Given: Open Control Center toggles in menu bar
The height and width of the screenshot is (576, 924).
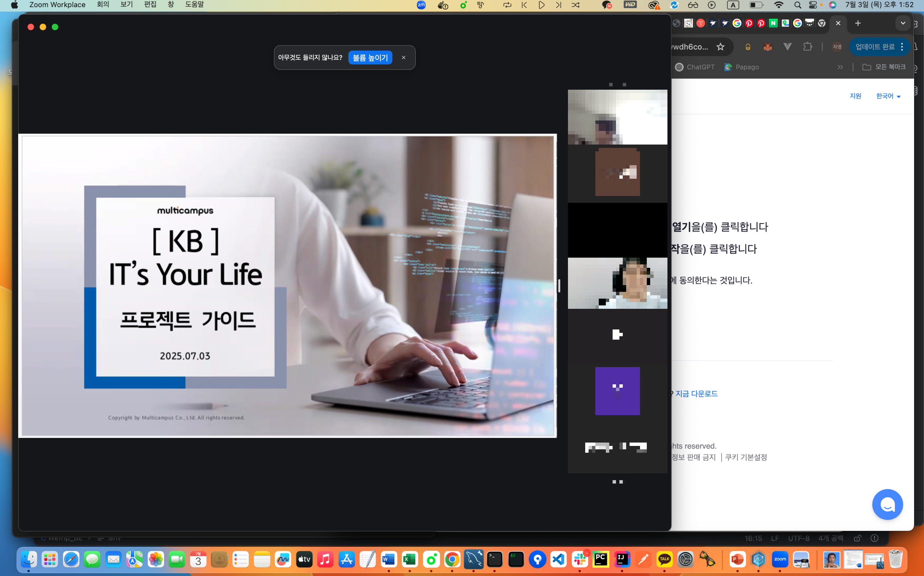Looking at the screenshot, I should (x=813, y=5).
